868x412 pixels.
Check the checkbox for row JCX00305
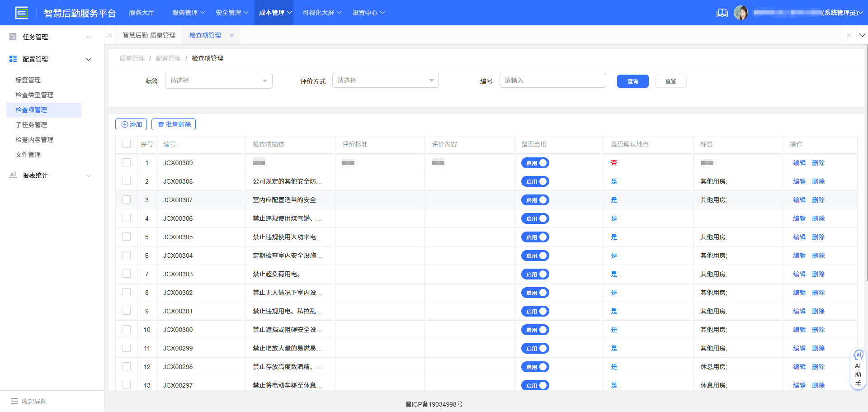tap(127, 237)
